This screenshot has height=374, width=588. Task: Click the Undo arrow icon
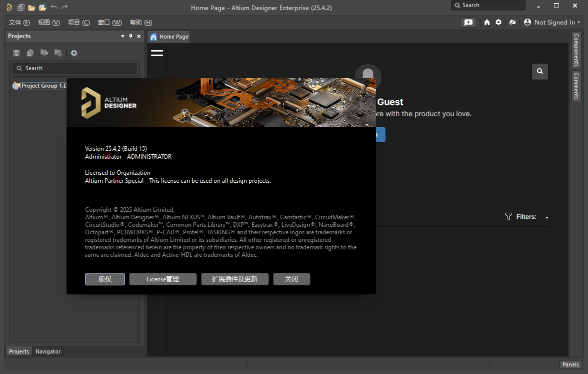(54, 7)
